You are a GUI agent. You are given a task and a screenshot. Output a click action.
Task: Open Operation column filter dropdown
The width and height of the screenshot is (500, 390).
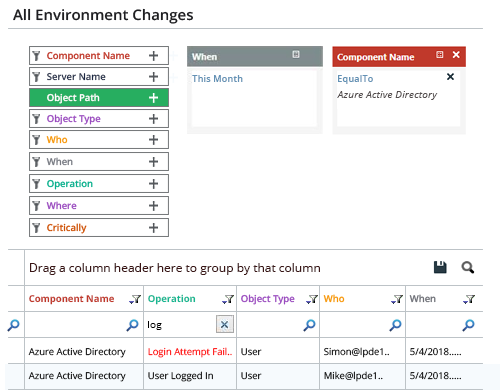click(228, 299)
